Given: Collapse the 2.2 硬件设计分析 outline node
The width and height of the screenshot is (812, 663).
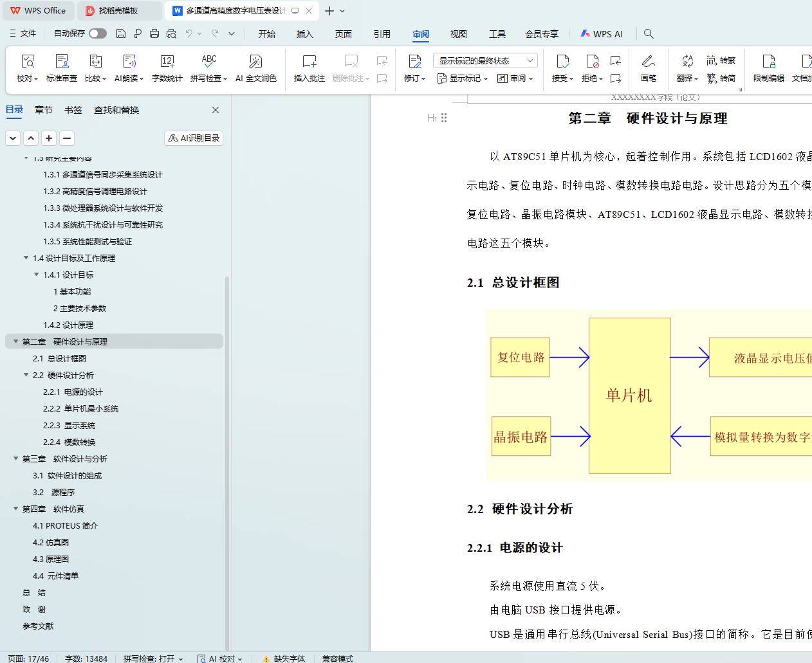Looking at the screenshot, I should (x=26, y=375).
